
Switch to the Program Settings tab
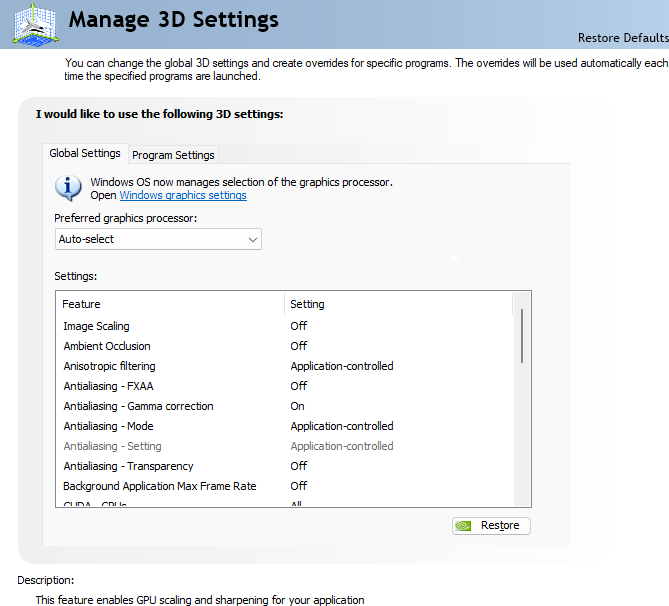173,155
